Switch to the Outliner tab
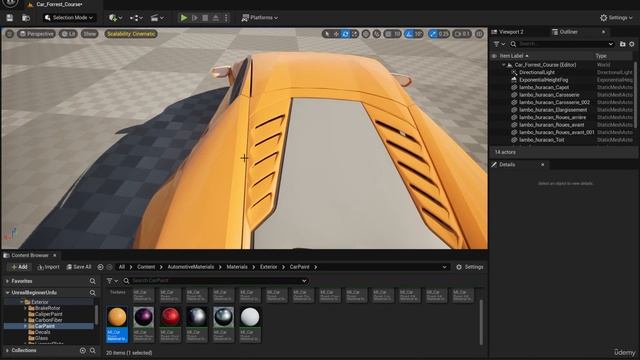Viewport: 640px width, 360px height. (565, 32)
